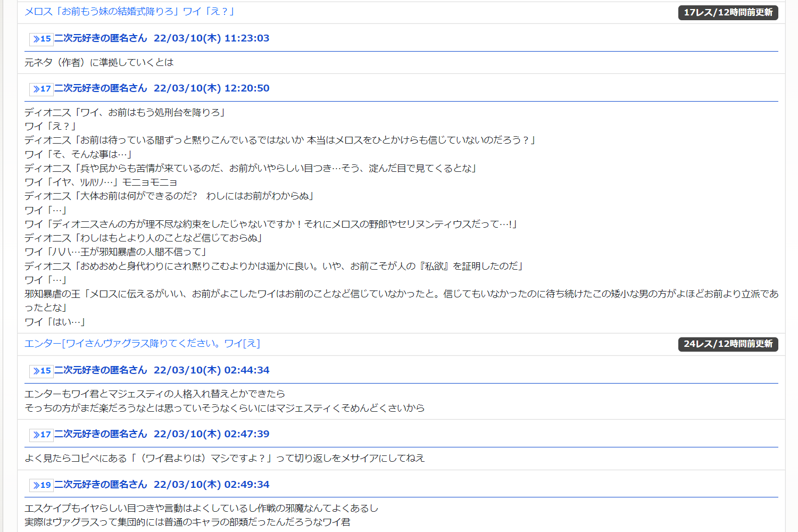
Task: Click the »17 reply anchor posted at 02:47:39
Action: pos(41,435)
